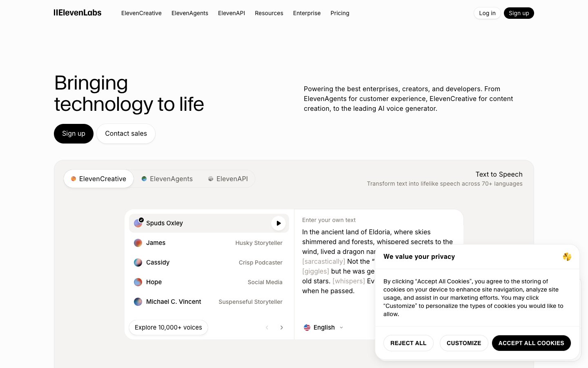Switch to the ElevenAgents tab
Screen dimensions: 588x368
pyautogui.click(x=167, y=179)
